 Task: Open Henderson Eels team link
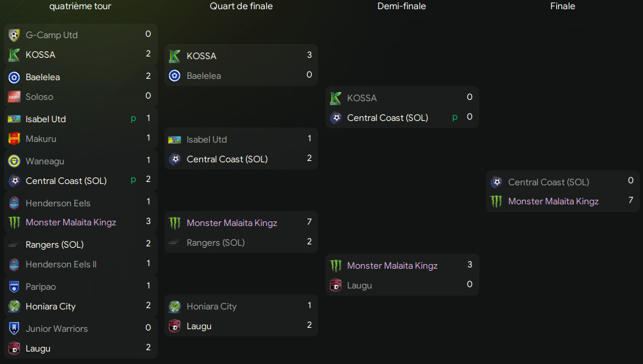tap(58, 203)
